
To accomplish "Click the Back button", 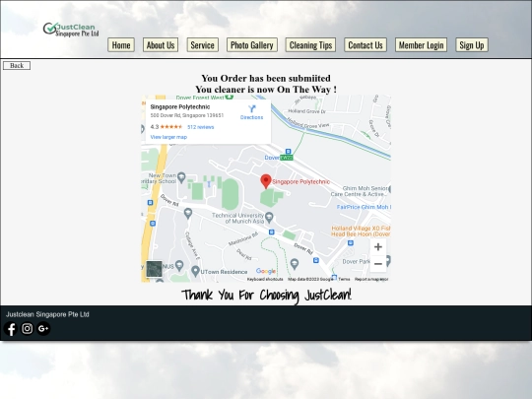I will tap(17, 65).
